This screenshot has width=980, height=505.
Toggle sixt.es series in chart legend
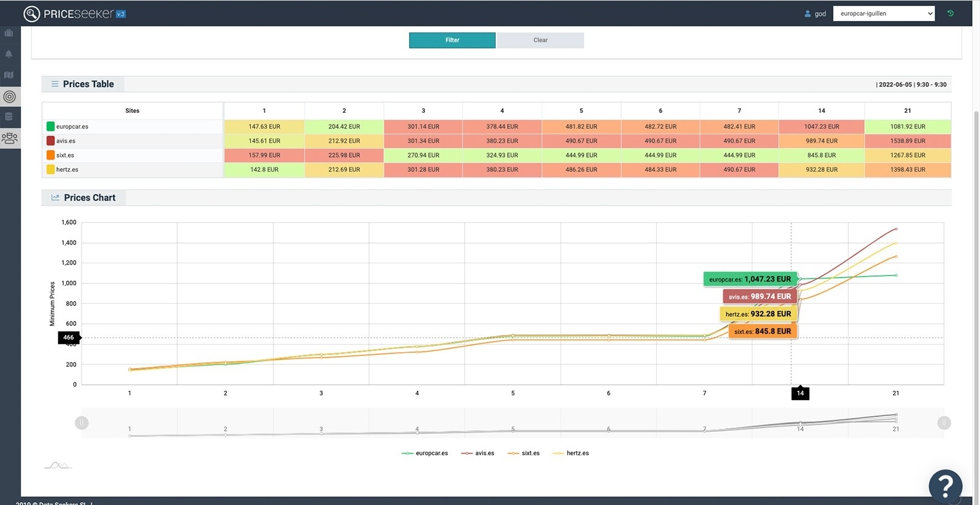point(524,453)
